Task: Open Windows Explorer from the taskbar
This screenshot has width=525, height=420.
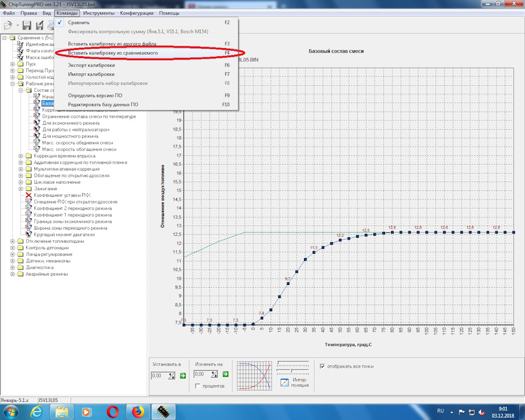Action: pyautogui.click(x=62, y=412)
